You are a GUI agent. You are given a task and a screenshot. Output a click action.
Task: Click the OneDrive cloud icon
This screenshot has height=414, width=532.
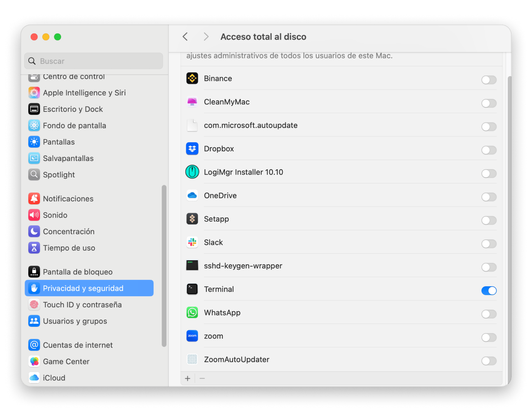[192, 196]
